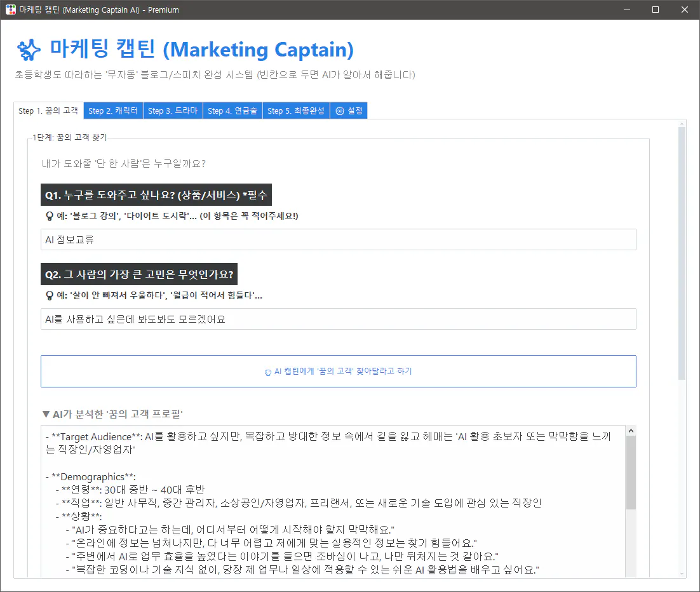The image size is (700, 592).
Task: Click the AI 캡틴에게 꿈의 고객 찾아달라고 하기 button
Action: coord(338,371)
